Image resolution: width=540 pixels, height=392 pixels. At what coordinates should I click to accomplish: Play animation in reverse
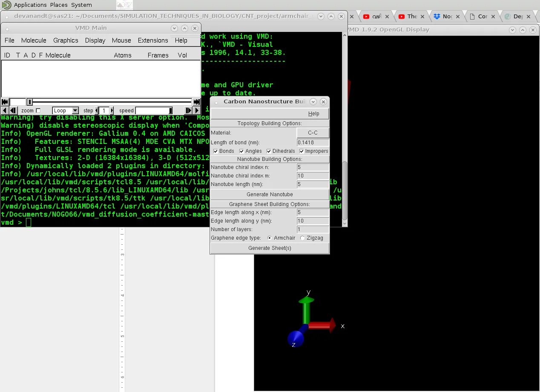click(x=4, y=110)
